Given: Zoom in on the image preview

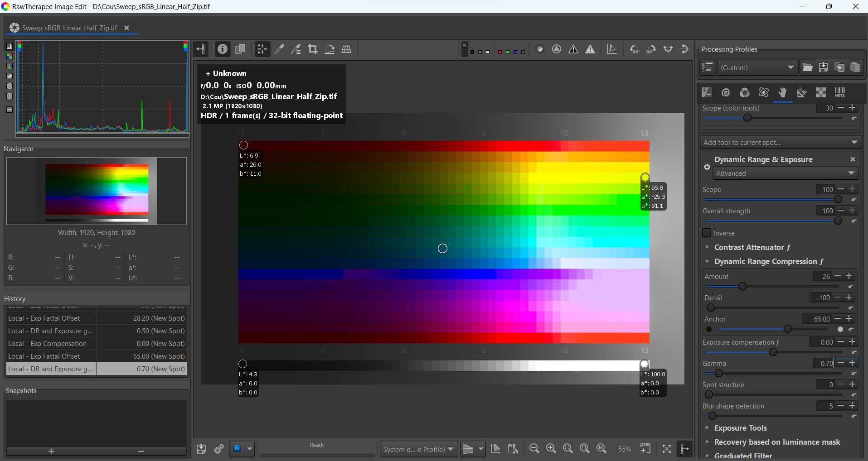Looking at the screenshot, I should pyautogui.click(x=551, y=448).
